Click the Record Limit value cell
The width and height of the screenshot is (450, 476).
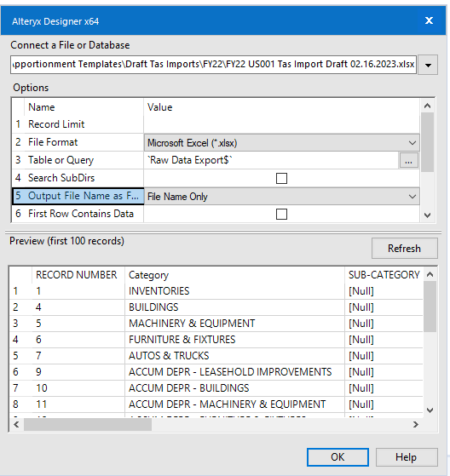(x=281, y=124)
